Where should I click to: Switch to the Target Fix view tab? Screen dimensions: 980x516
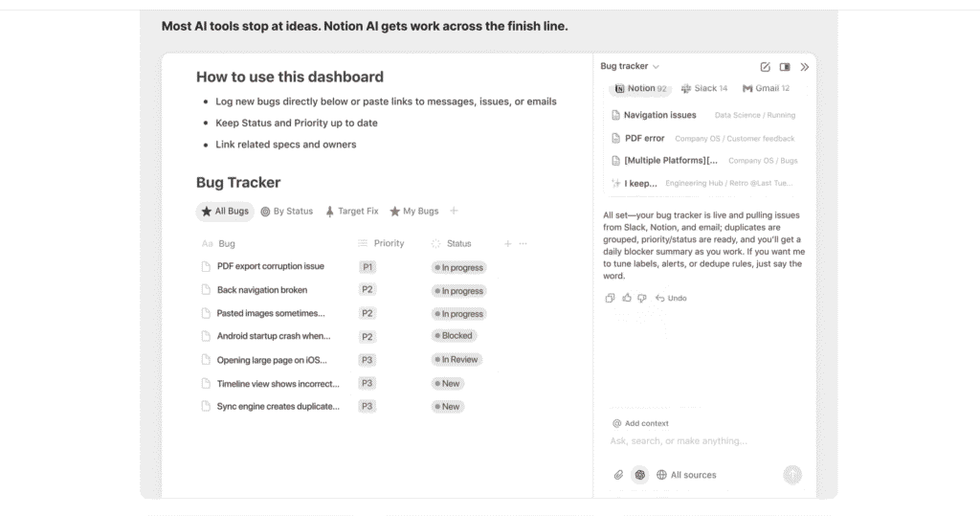(352, 212)
